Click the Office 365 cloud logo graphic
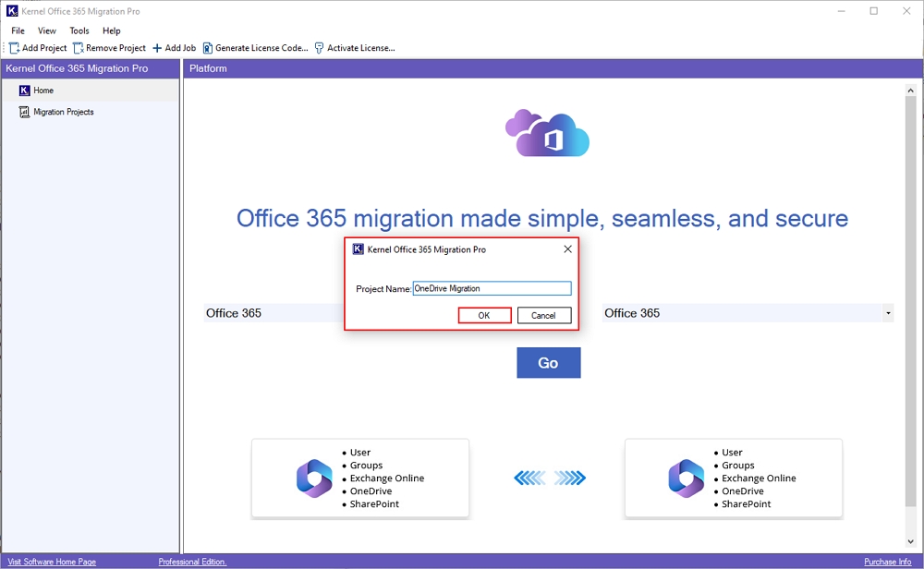924x569 pixels. (x=547, y=134)
